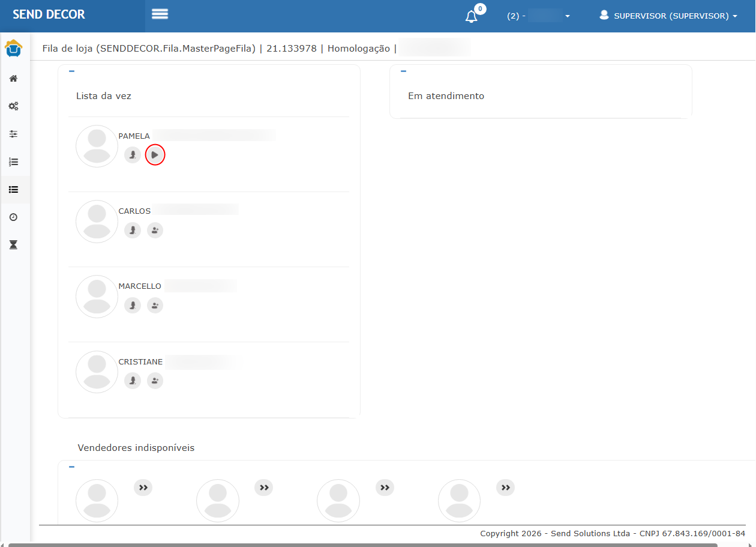Toggle the hamburger menu in the header

pos(160,14)
